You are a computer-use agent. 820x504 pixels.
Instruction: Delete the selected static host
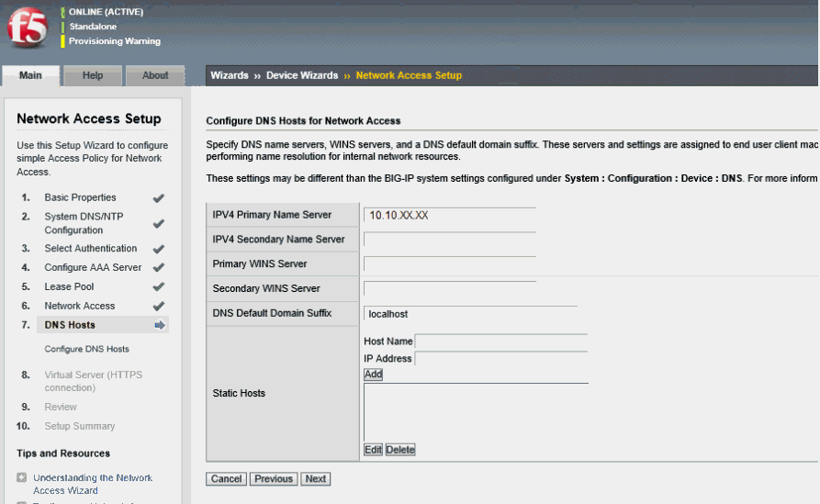(x=400, y=450)
